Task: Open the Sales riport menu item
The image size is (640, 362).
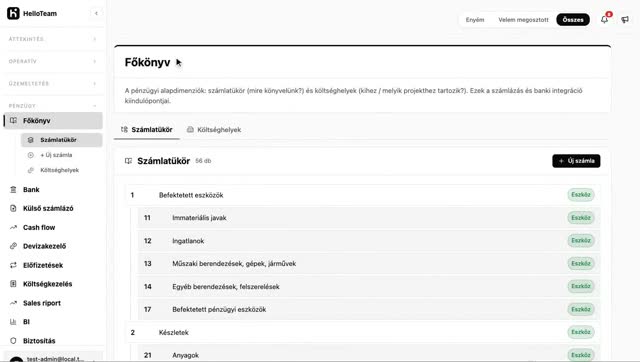Action: click(x=53, y=303)
